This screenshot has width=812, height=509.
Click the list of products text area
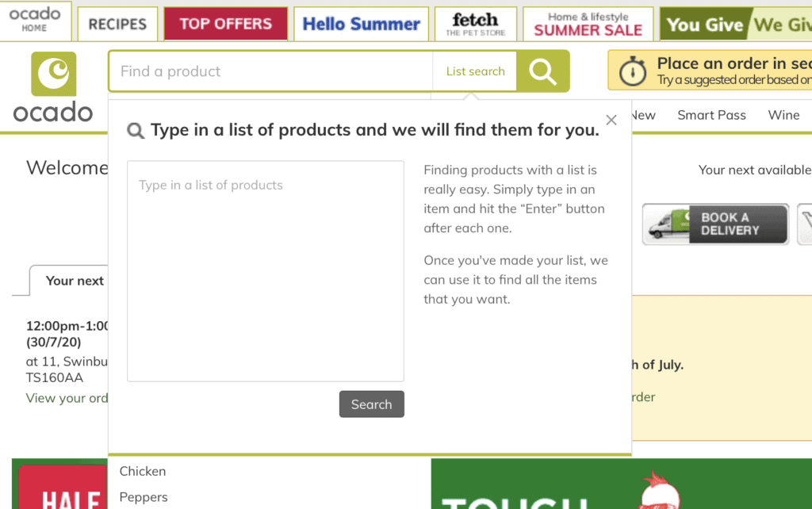pyautogui.click(x=265, y=271)
